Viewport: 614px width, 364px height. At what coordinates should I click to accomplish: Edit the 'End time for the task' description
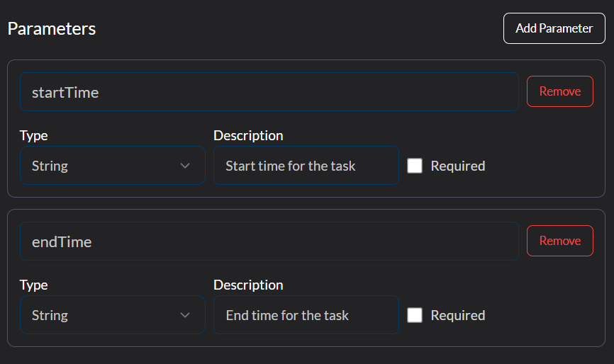[306, 315]
